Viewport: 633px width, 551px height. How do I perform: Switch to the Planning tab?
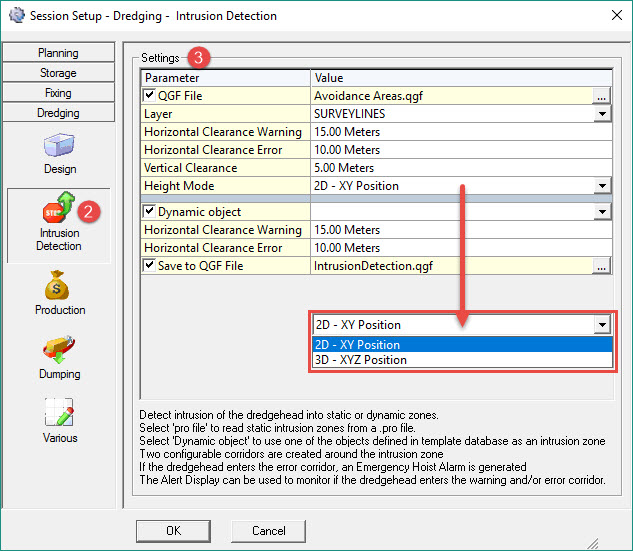58,53
